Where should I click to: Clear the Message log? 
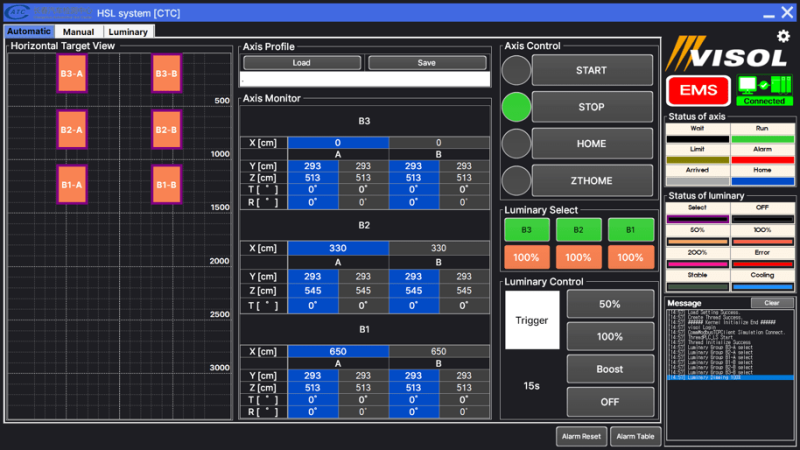[772, 303]
